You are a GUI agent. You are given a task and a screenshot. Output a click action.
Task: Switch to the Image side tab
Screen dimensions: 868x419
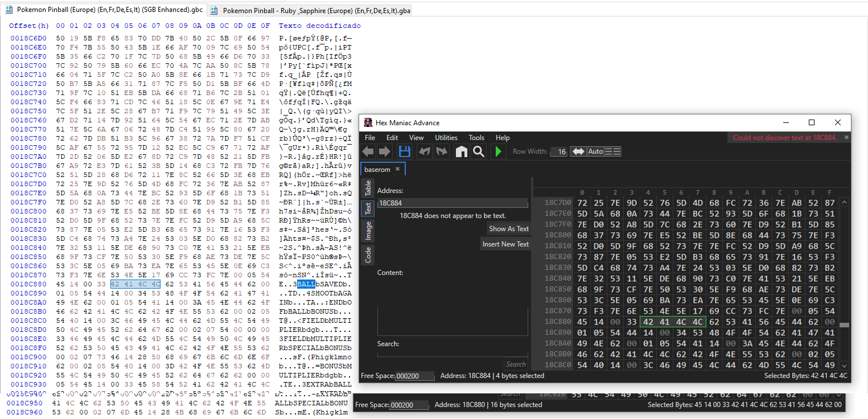pyautogui.click(x=368, y=231)
